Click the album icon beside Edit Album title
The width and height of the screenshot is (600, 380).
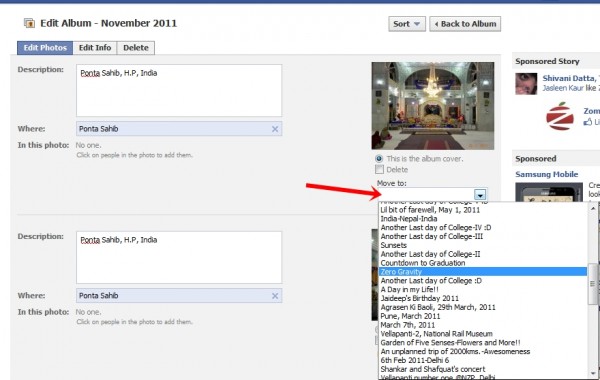click(x=29, y=23)
